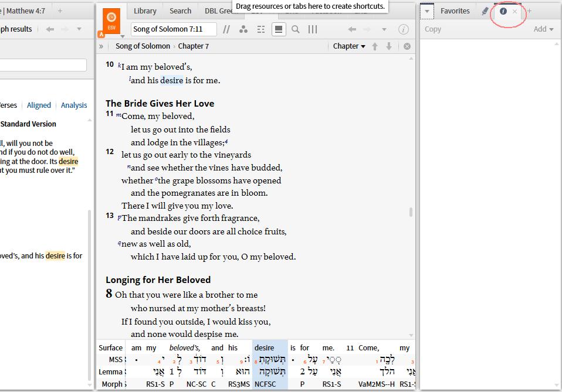Click Copy in the right panel
The width and height of the screenshot is (562, 392).
tap(432, 29)
